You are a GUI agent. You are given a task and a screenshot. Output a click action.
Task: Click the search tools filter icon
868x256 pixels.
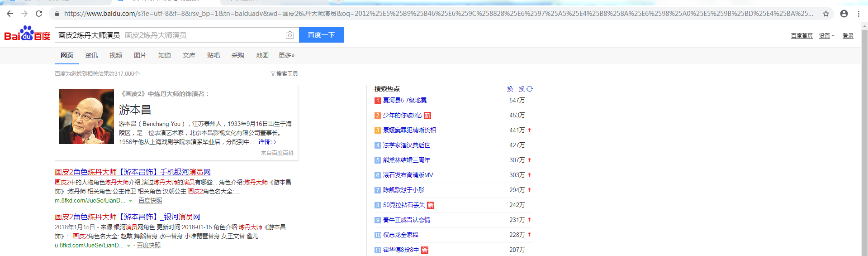point(273,74)
